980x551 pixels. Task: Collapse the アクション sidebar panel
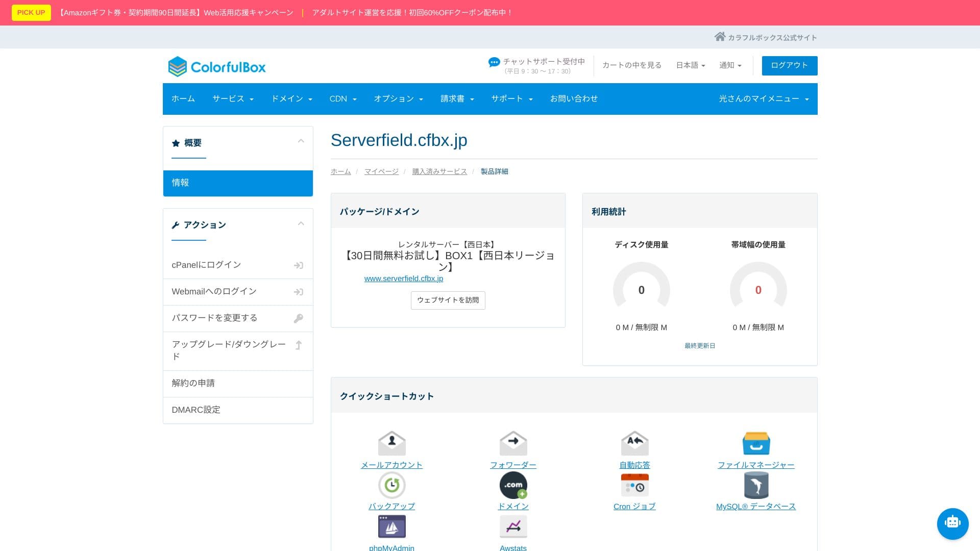(x=301, y=224)
